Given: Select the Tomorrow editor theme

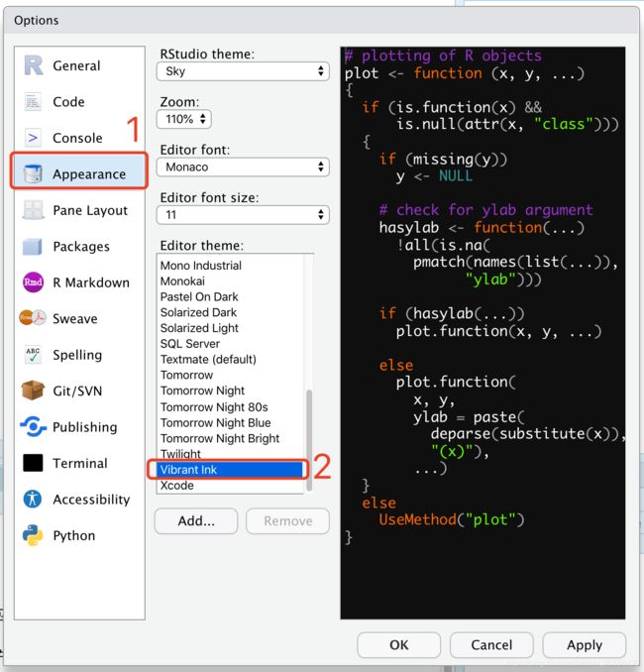Looking at the screenshot, I should 231,375.
